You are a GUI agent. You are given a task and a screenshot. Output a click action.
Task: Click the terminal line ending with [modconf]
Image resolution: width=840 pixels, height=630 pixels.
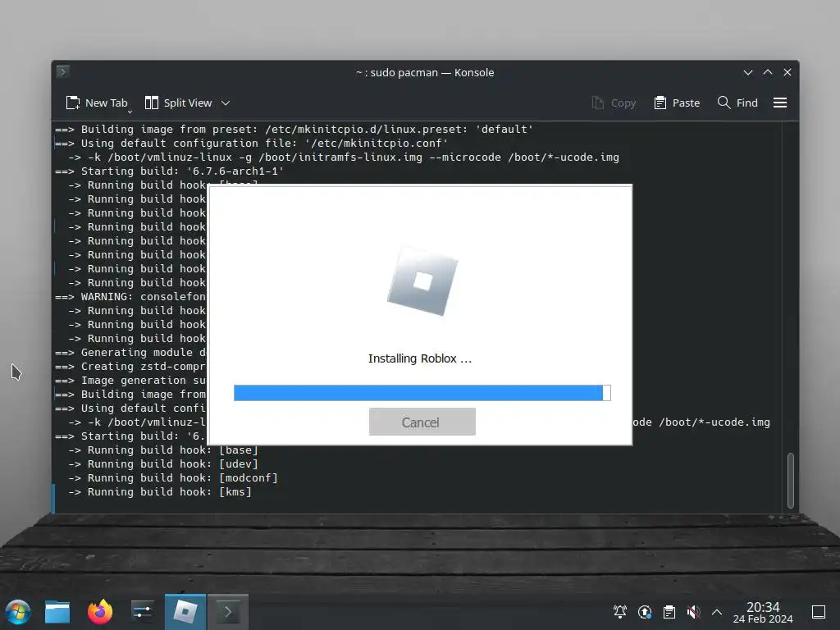(173, 478)
